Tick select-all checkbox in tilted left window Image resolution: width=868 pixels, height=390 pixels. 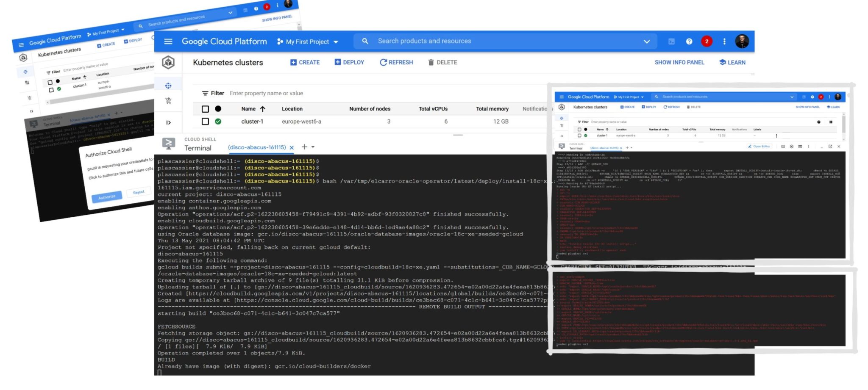[x=50, y=82]
